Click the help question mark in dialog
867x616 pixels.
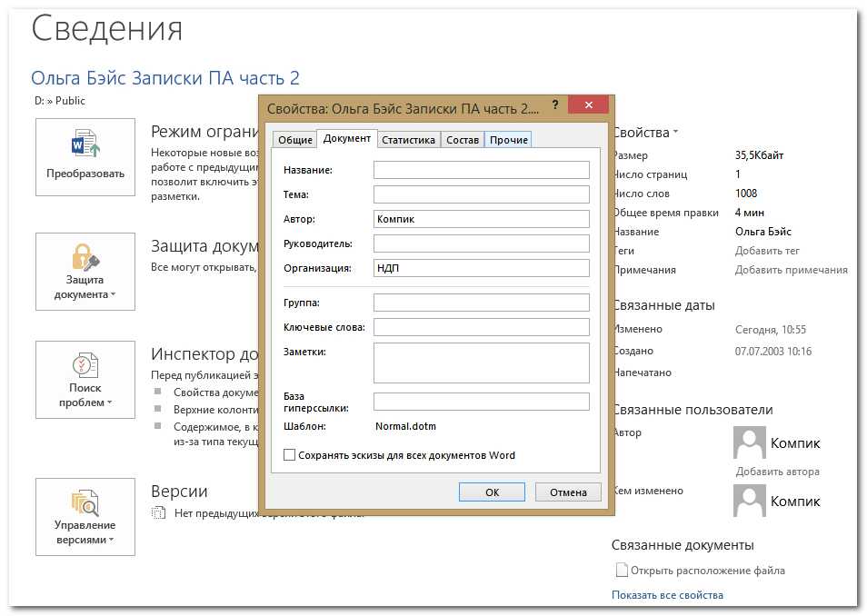tap(554, 105)
